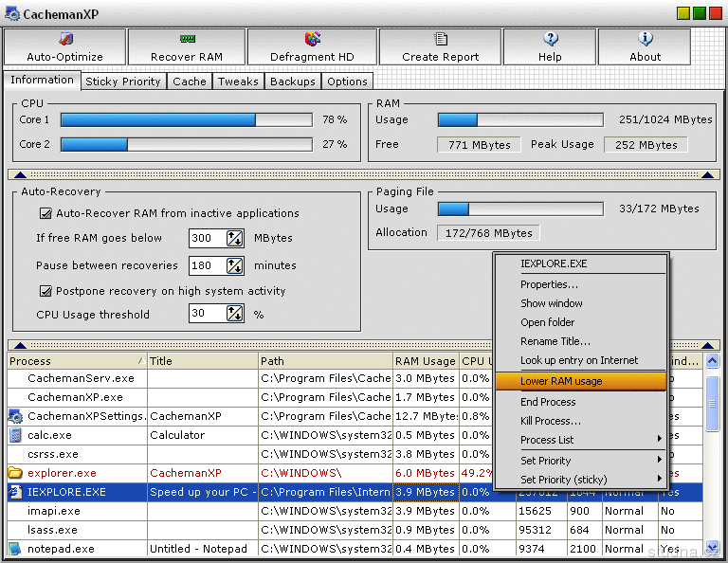Launch Defragment HD from the toolbar
Viewport: 728px width, 563px height.
coord(312,40)
